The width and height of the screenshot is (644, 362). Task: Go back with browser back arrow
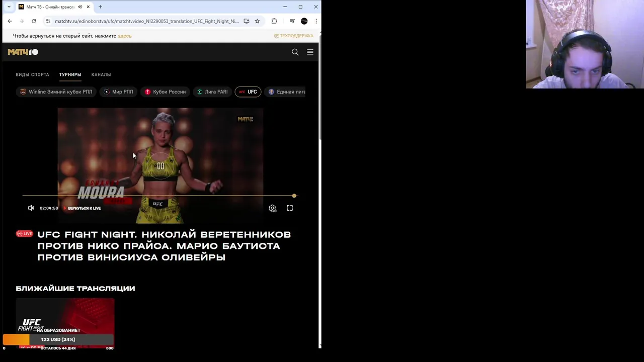click(10, 21)
